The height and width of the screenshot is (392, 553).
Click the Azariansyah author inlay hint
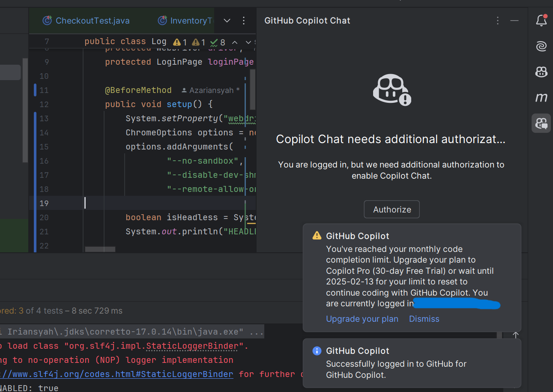210,90
